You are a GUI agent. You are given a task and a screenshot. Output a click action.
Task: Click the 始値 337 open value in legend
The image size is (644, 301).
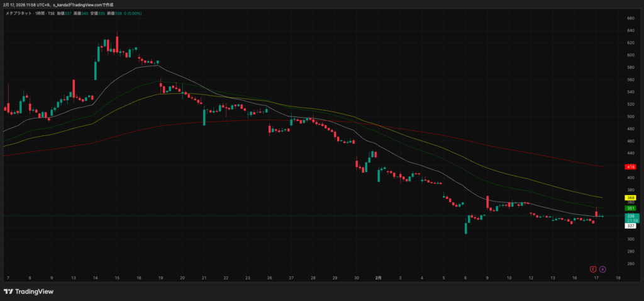click(64, 13)
